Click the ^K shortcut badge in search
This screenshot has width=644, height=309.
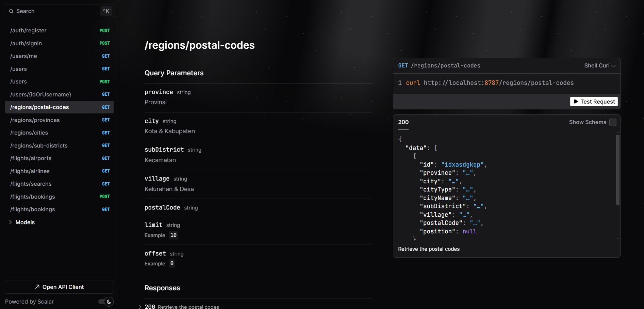coord(106,11)
